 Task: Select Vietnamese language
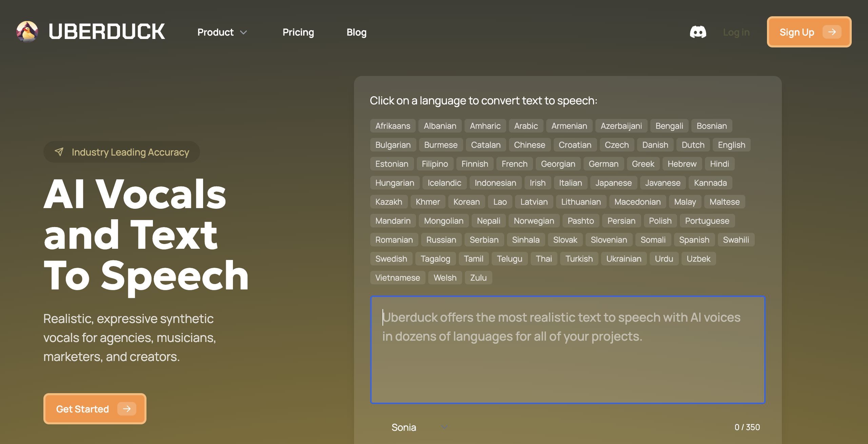(398, 278)
